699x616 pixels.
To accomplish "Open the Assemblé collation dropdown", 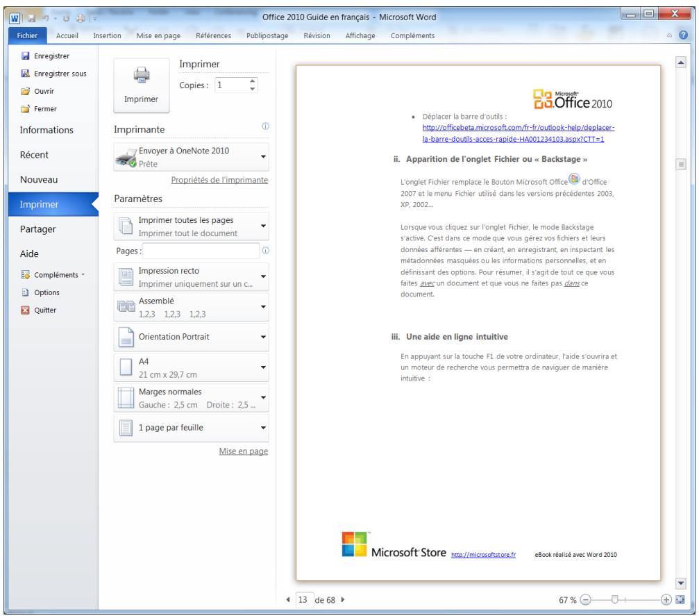I will tap(192, 308).
